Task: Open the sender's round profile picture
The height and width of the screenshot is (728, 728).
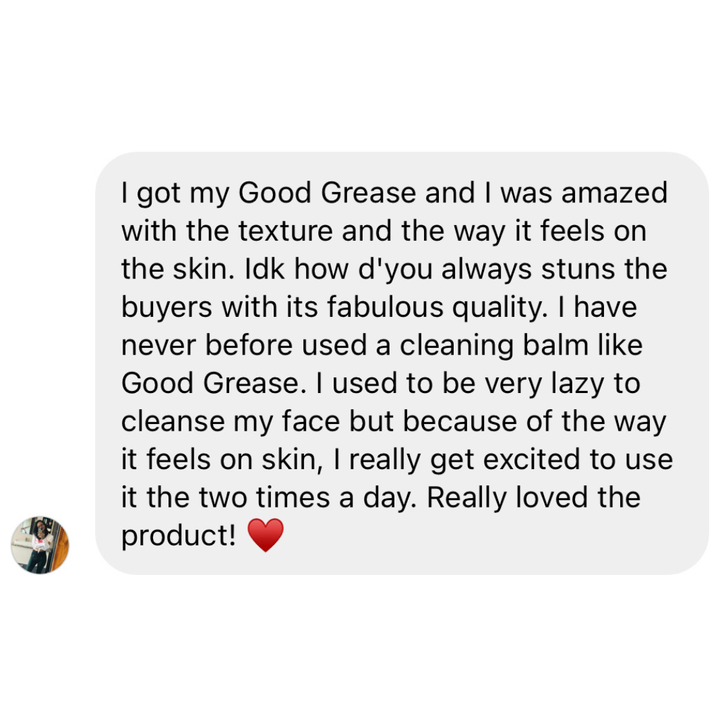Action: point(40,545)
